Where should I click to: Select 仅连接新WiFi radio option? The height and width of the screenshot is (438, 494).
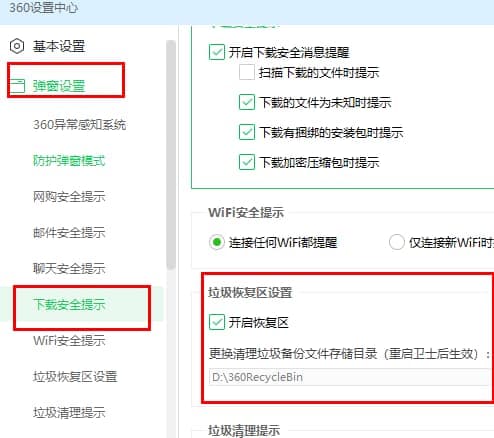(x=397, y=242)
